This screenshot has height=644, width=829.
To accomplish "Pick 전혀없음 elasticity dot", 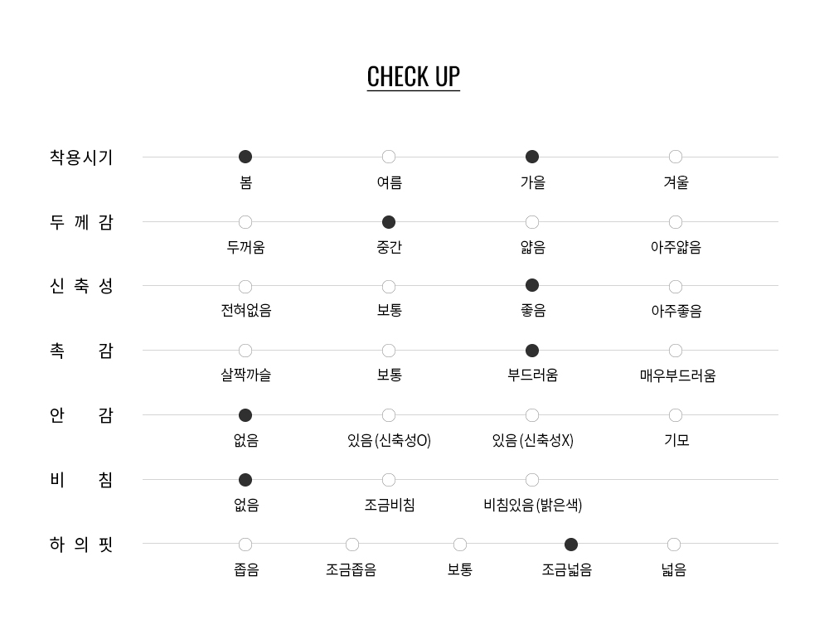I will click(245, 287).
